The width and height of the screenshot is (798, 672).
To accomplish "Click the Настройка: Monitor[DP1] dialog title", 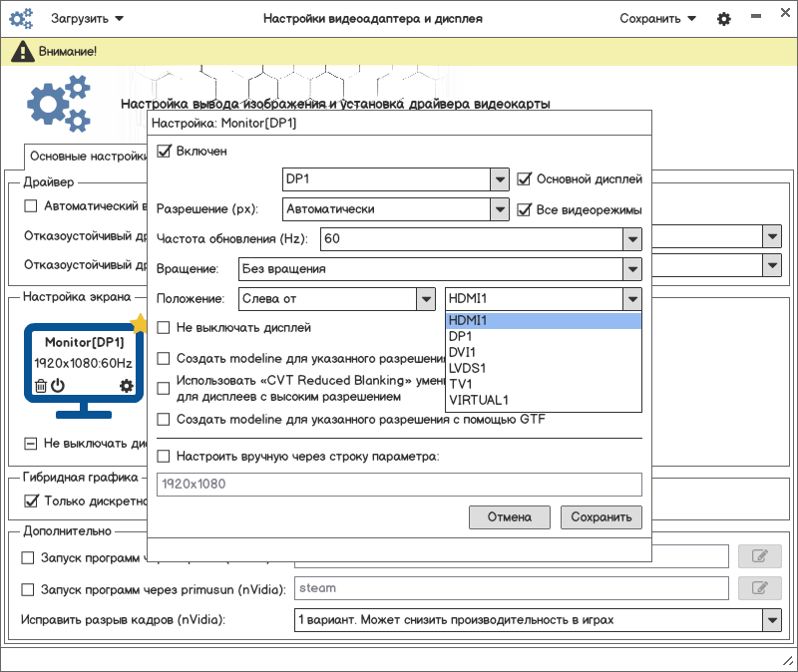I will (223, 123).
